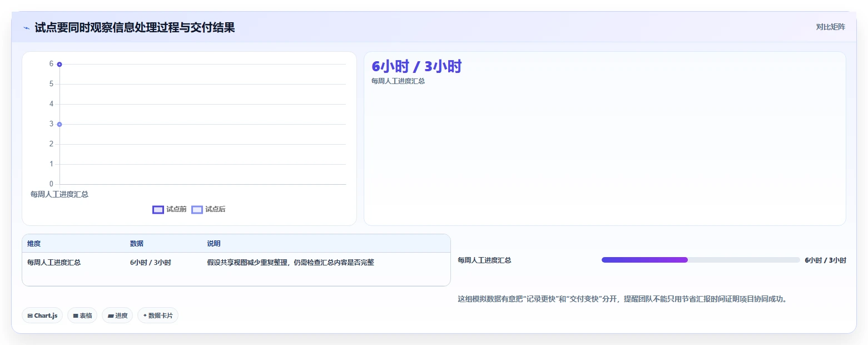Click the 试点后 legend color box

coord(197,210)
